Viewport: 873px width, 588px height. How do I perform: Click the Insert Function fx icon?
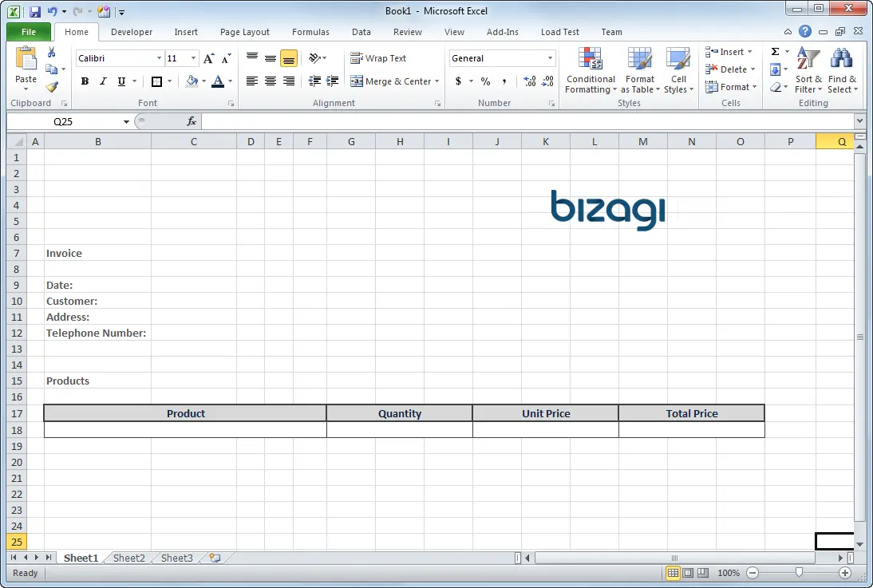coord(192,121)
